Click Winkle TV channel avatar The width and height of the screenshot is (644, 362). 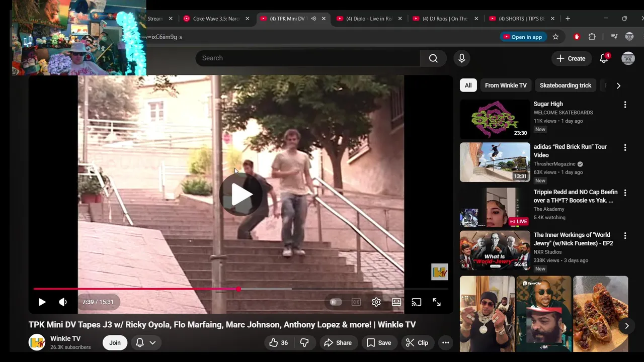[37, 342]
